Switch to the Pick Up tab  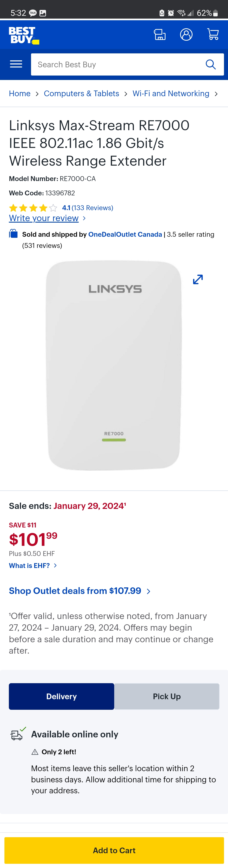(x=167, y=696)
